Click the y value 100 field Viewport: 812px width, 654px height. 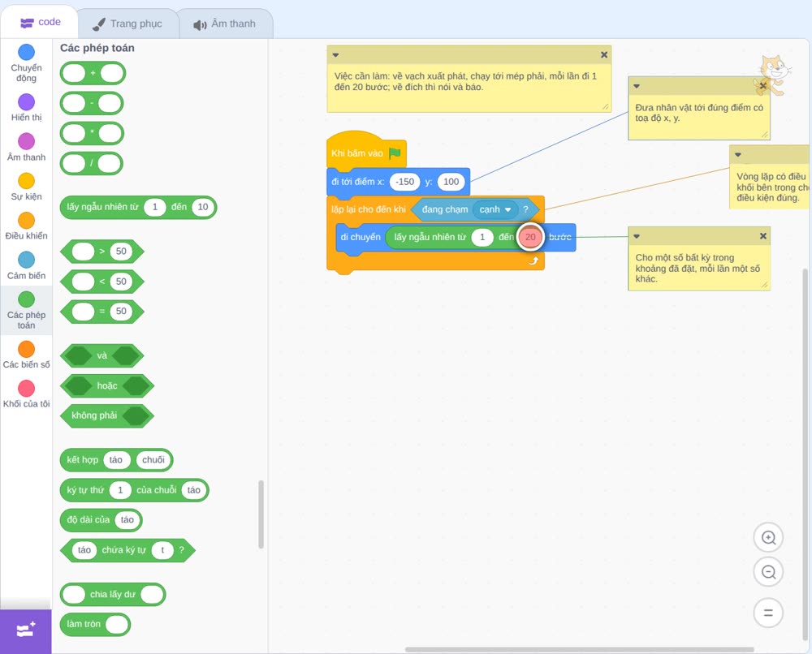coord(451,182)
